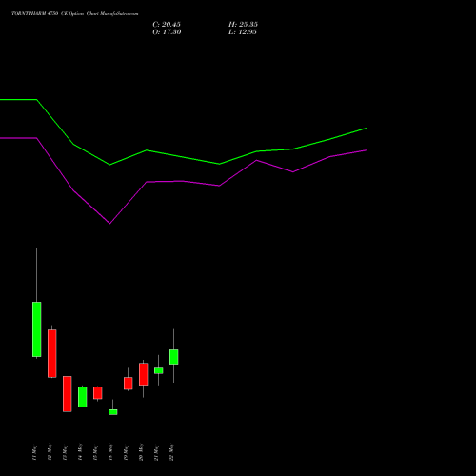Click the red candle for 13 May

68,394
